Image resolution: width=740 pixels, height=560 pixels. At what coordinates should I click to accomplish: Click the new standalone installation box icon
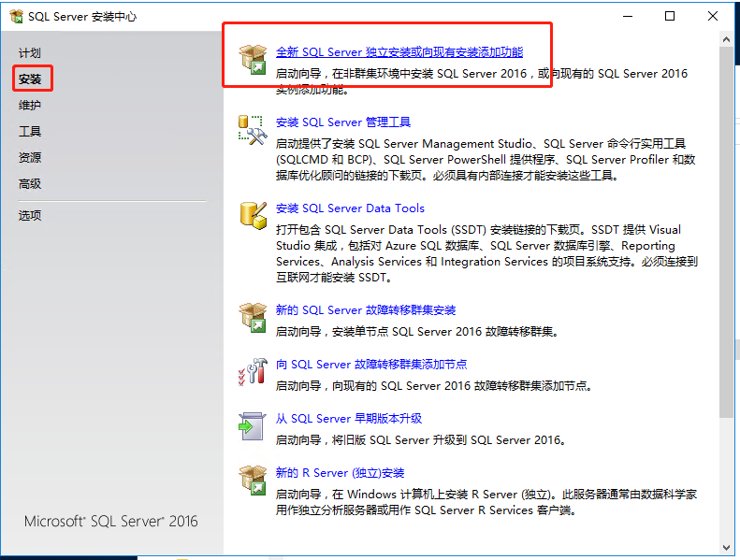click(x=253, y=60)
